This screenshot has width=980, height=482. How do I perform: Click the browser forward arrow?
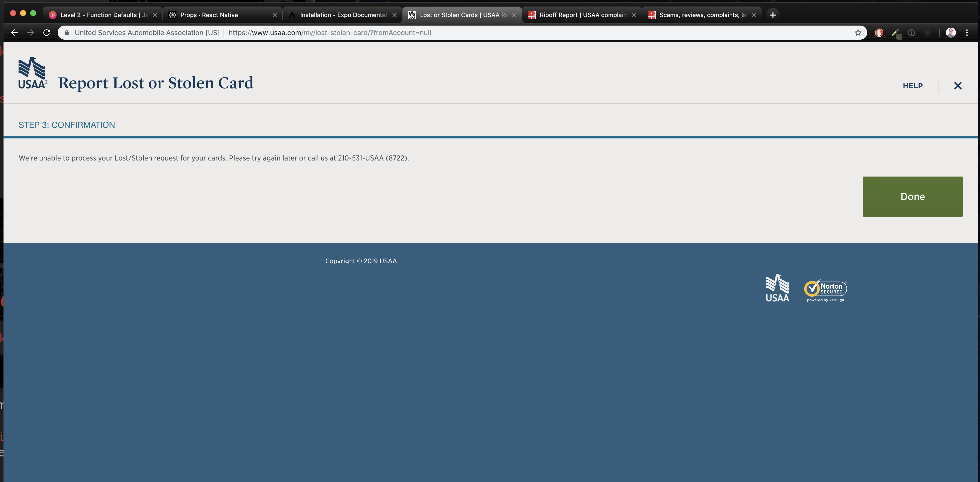(30, 33)
